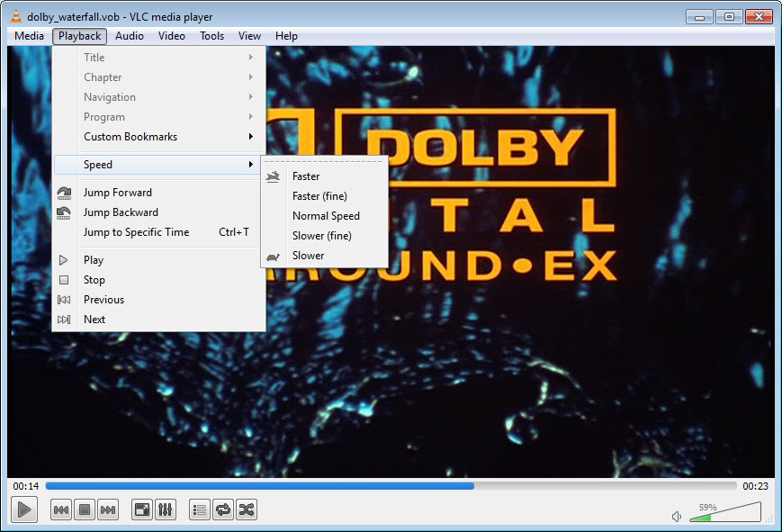Click the stop playback button in the toolbar

[85, 509]
